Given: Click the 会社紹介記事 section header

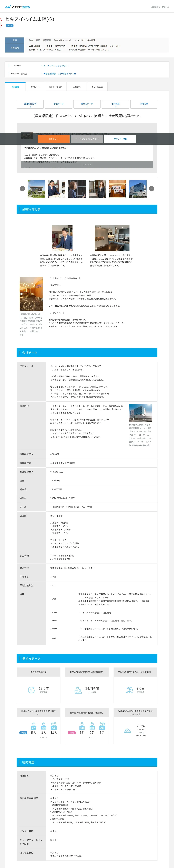Looking at the screenshot, I should [x=87, y=209].
